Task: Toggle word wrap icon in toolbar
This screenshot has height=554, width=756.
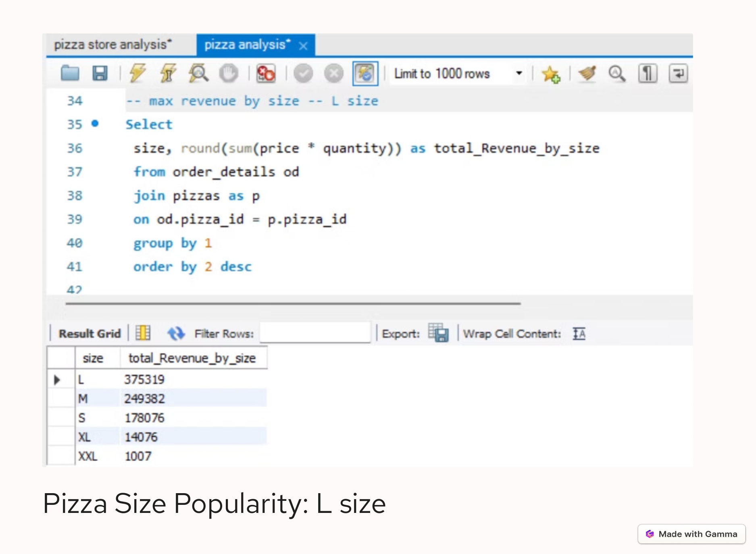Action: [678, 74]
